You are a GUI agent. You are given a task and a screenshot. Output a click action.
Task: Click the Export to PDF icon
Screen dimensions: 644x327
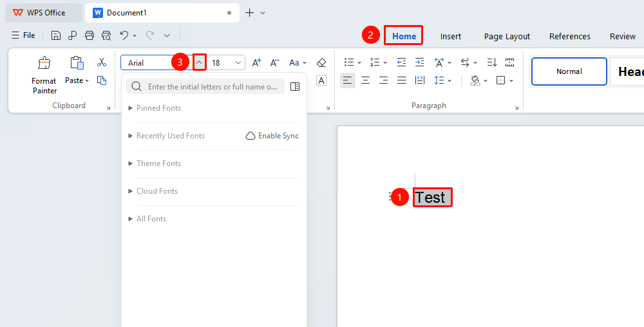[72, 35]
